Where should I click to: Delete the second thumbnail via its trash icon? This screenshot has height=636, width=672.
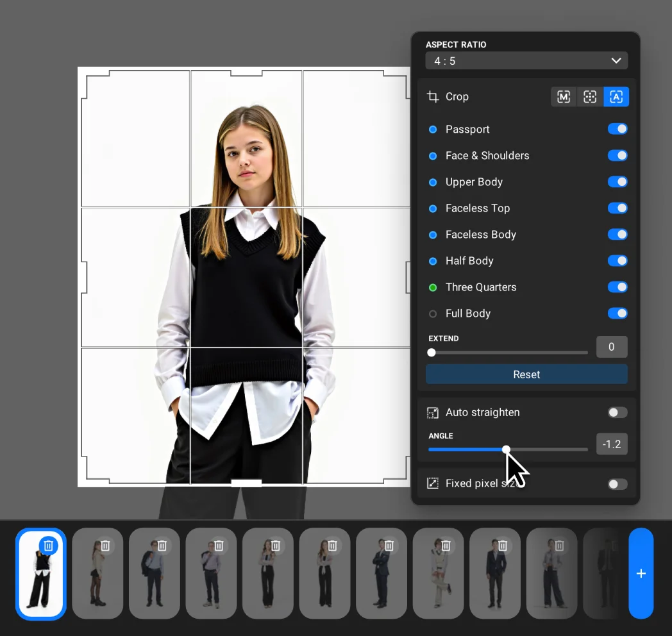coord(106,546)
